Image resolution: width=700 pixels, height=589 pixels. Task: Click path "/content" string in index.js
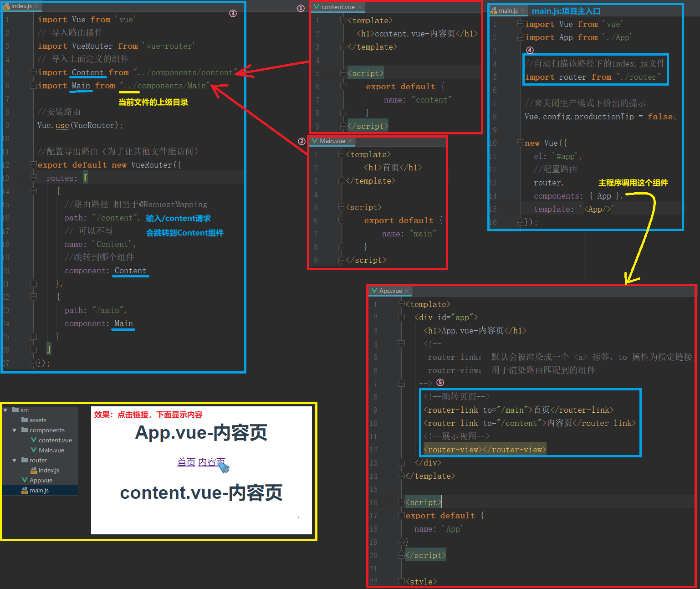point(114,218)
